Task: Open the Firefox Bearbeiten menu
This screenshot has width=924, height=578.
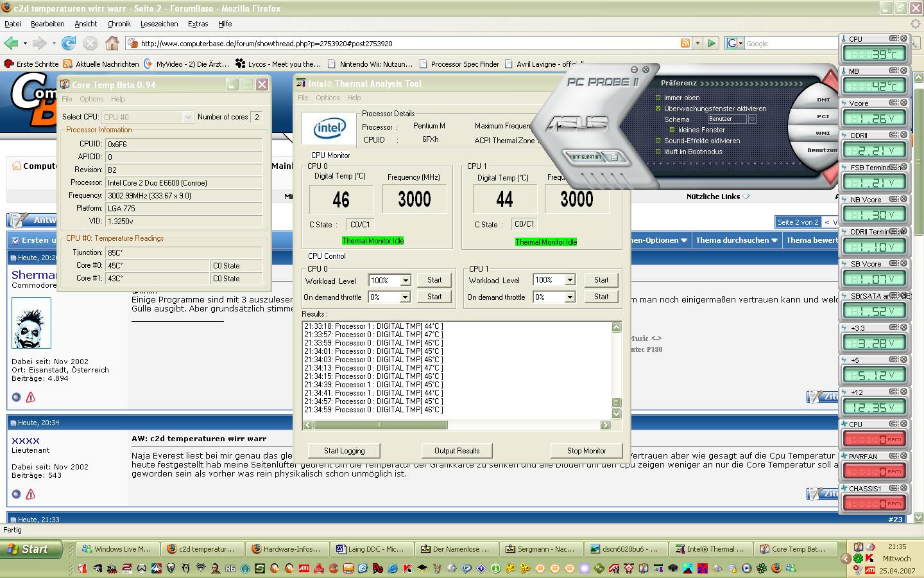Action: [x=47, y=24]
